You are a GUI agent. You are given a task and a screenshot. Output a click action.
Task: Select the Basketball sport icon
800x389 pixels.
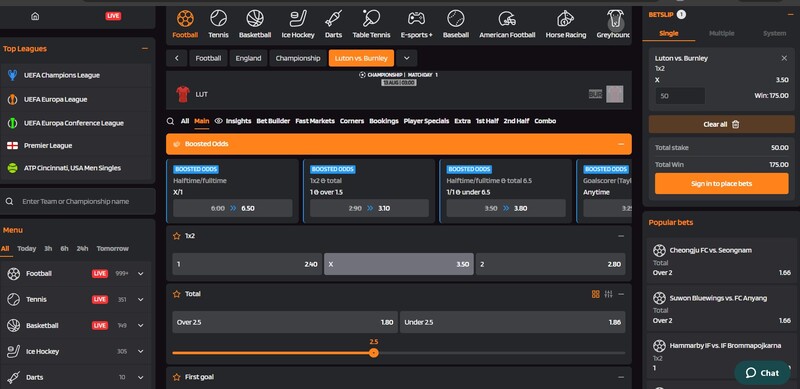coord(255,18)
